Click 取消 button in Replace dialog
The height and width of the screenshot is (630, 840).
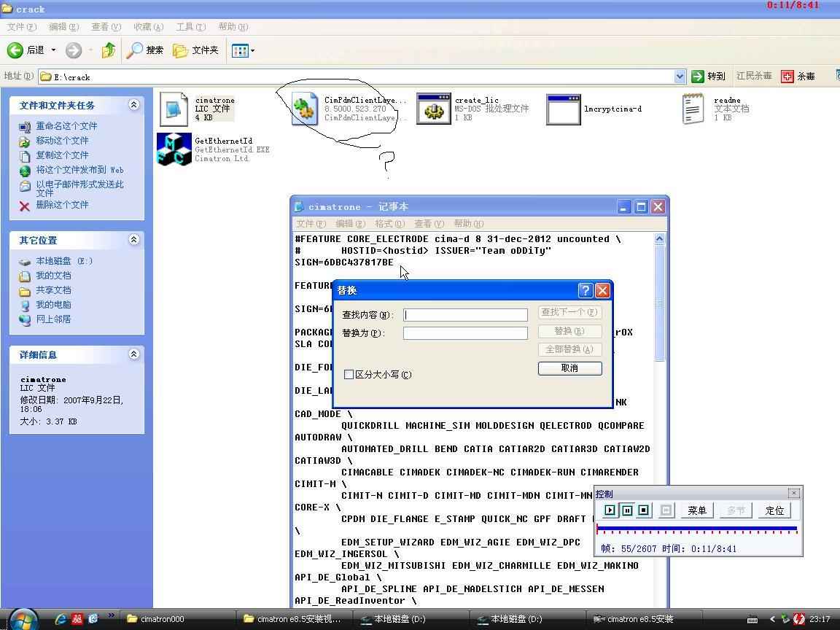pos(570,368)
